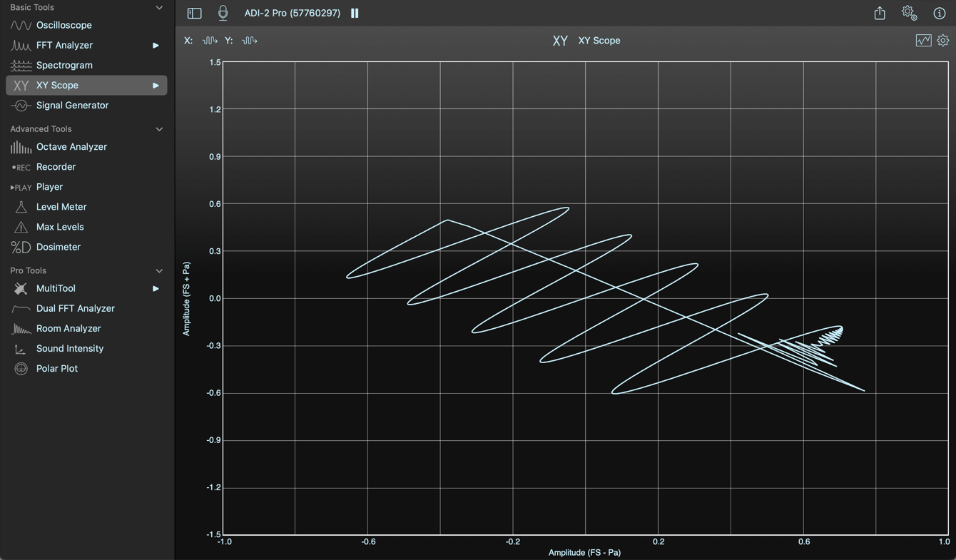Screen dimensions: 956x560
Task: Click the XY icon beside the title
Action: pos(560,41)
